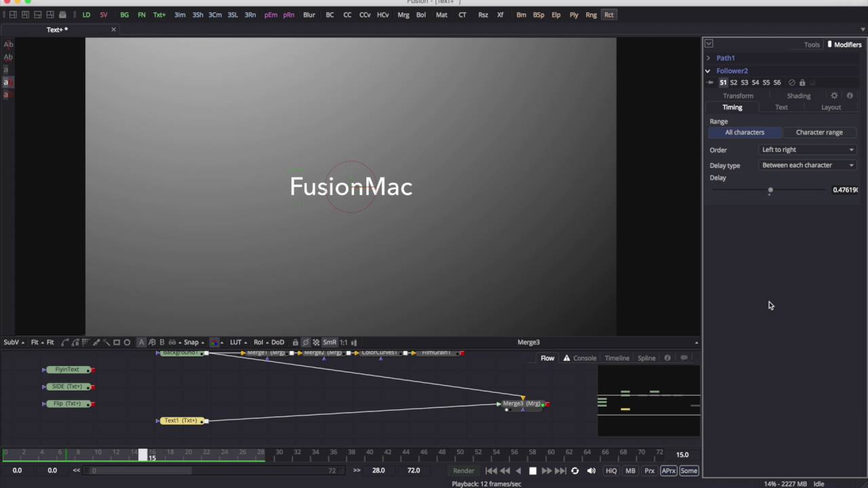Click the viewer lock icon

(295, 342)
